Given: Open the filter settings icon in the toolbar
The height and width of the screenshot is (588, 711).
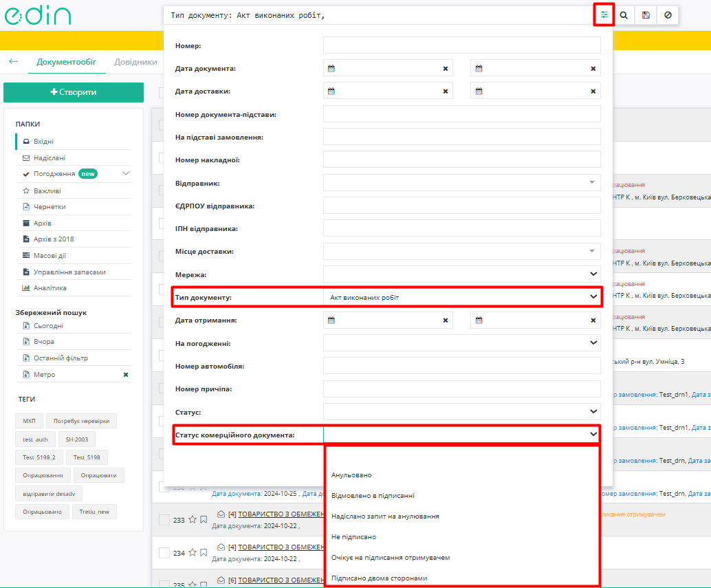Looking at the screenshot, I should pos(603,14).
